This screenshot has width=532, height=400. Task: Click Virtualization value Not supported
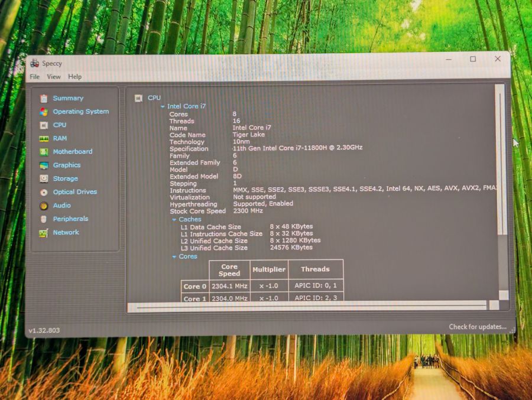click(254, 197)
